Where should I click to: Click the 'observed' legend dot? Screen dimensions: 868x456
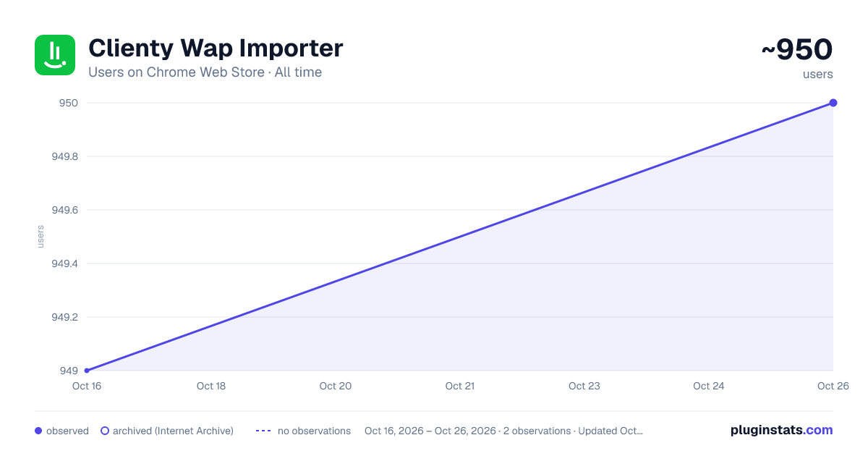pyautogui.click(x=38, y=431)
